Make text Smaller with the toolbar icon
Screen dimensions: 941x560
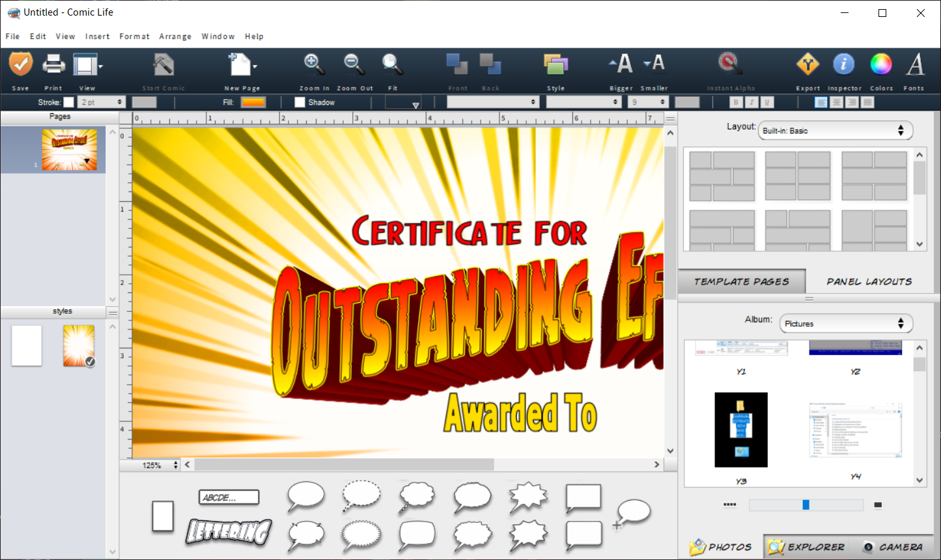click(654, 63)
